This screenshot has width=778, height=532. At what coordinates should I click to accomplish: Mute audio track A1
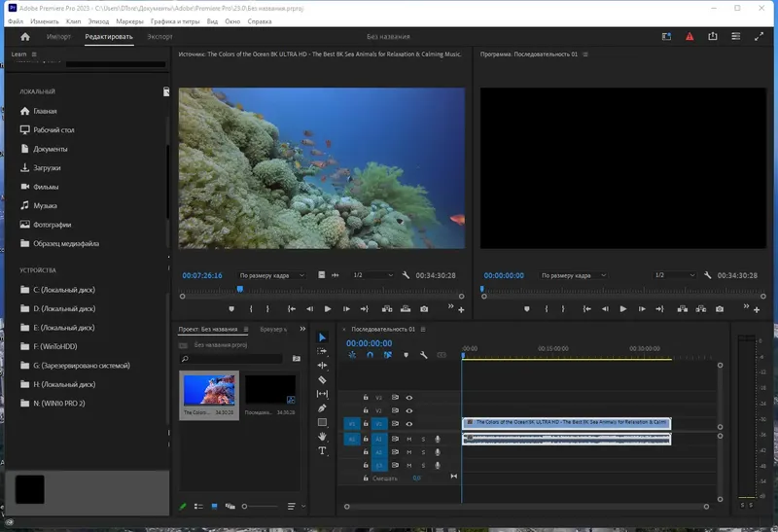408,439
